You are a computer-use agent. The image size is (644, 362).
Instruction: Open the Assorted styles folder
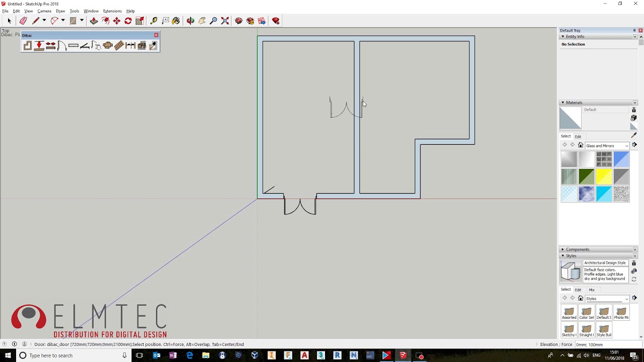tap(569, 313)
